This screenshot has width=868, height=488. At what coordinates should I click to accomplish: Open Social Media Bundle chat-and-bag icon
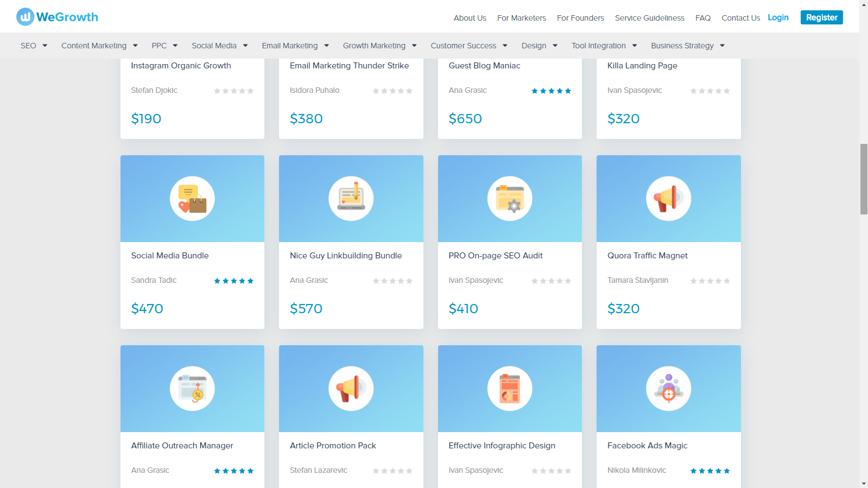click(192, 199)
